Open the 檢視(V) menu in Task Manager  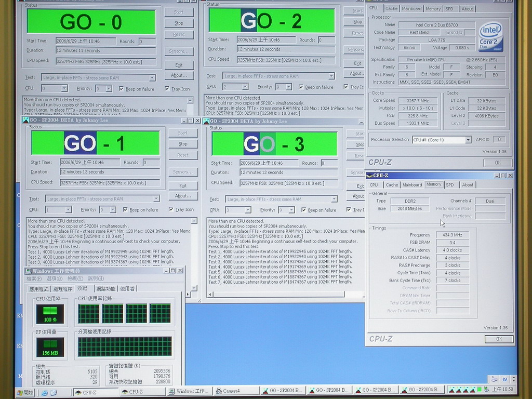click(75, 278)
